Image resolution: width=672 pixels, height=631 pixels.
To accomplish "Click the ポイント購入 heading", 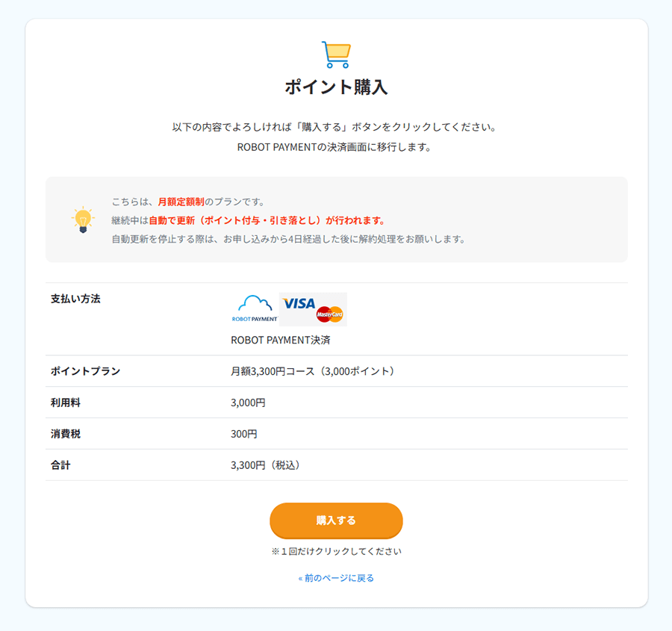I will coord(337,87).
